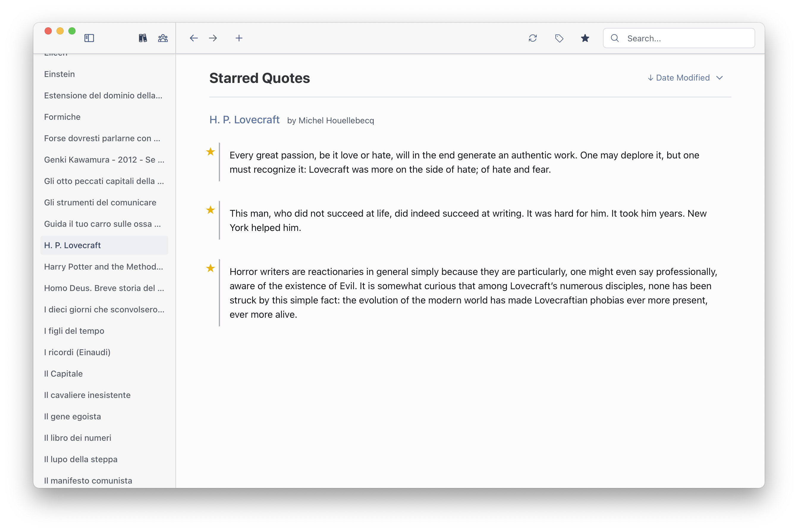Maximize window with green button
This screenshot has width=798, height=532.
[72, 31]
